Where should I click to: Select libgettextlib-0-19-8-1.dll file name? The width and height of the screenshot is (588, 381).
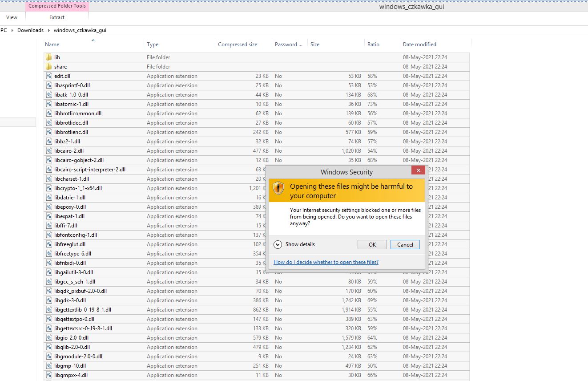pos(83,310)
